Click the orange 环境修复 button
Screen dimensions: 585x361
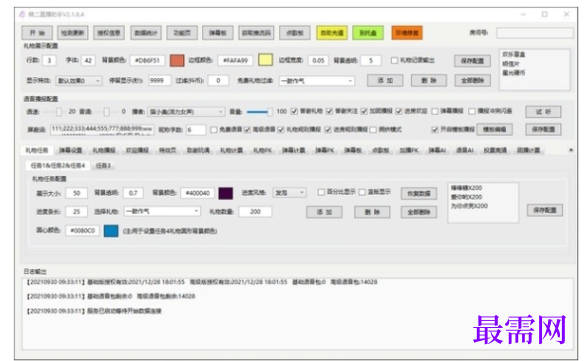click(407, 33)
